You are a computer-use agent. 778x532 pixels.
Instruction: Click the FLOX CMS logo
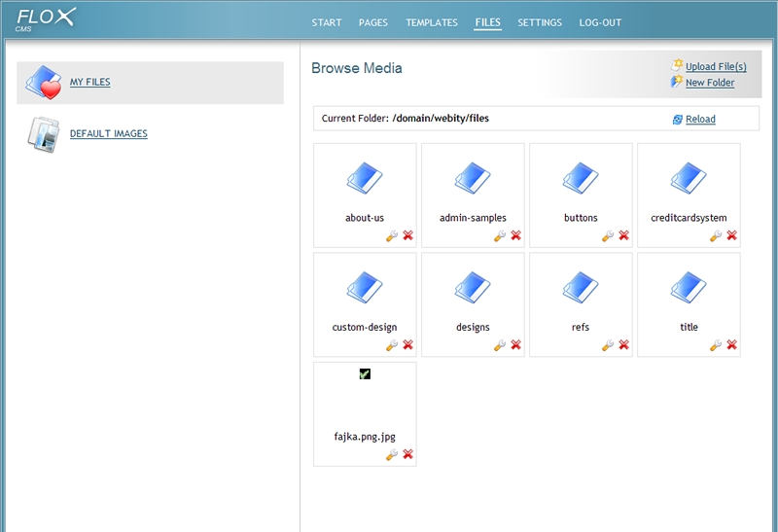coord(46,19)
